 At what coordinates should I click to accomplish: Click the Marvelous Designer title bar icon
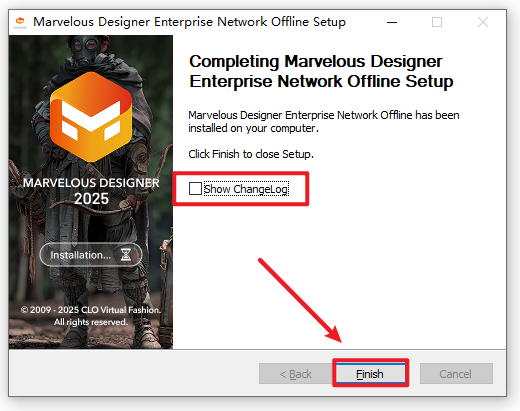point(20,22)
